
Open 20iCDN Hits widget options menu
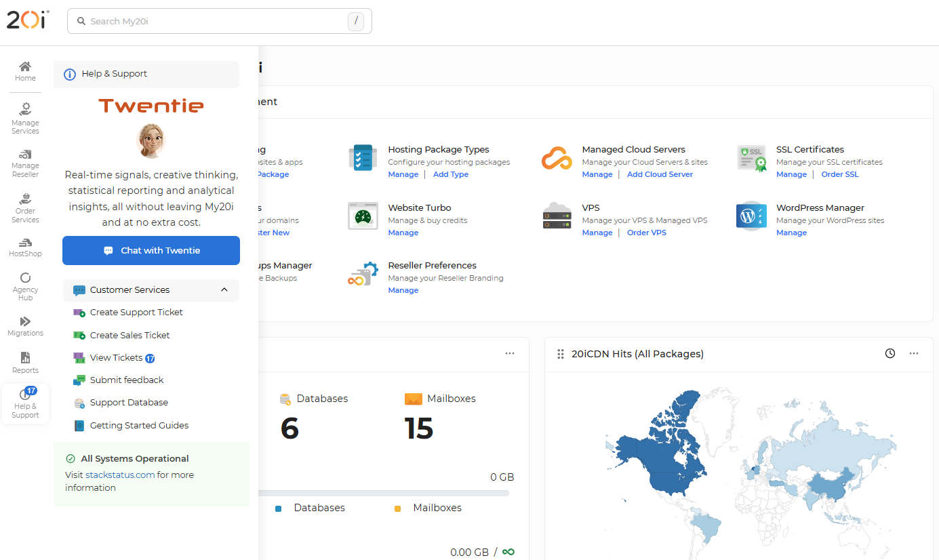(914, 353)
